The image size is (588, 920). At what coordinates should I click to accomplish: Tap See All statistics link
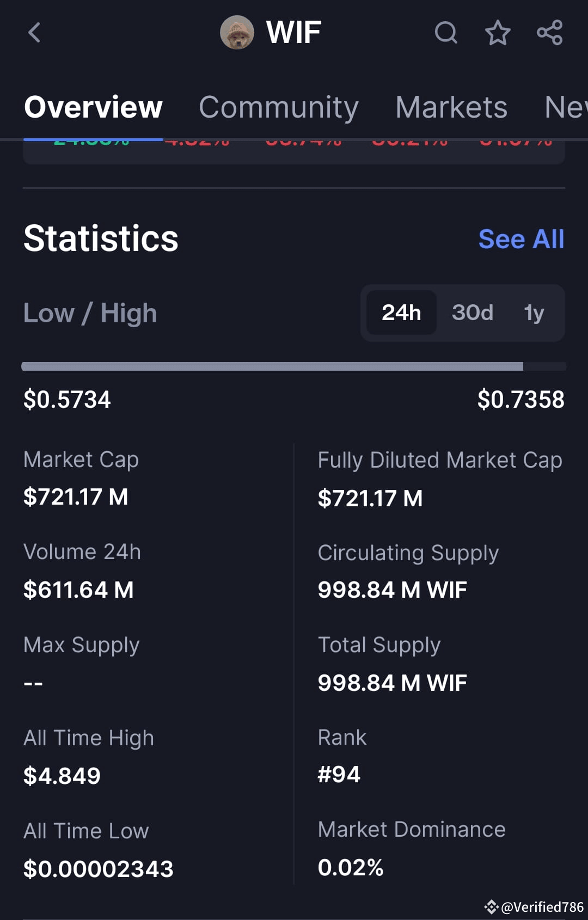[521, 239]
